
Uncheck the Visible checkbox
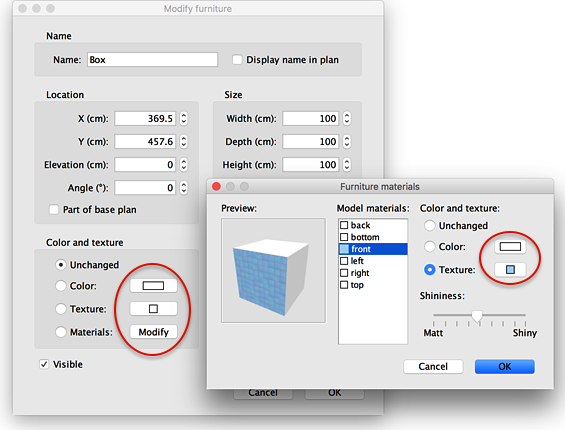(x=44, y=364)
